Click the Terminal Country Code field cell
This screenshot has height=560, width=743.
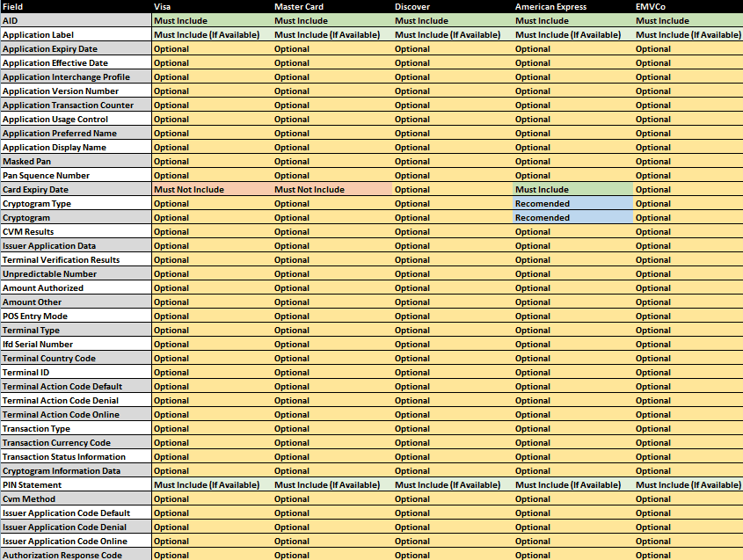tap(76, 358)
